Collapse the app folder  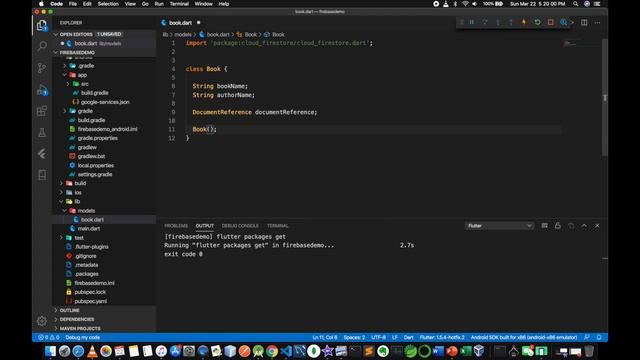82,75
